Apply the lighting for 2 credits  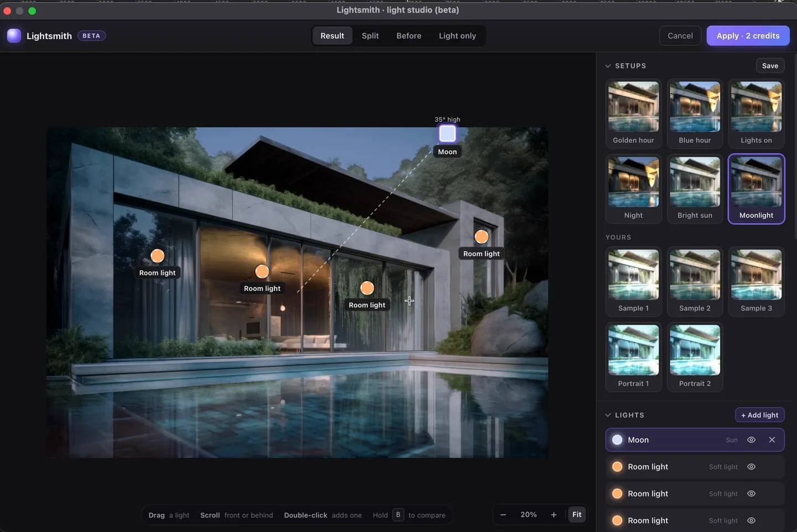tap(748, 36)
